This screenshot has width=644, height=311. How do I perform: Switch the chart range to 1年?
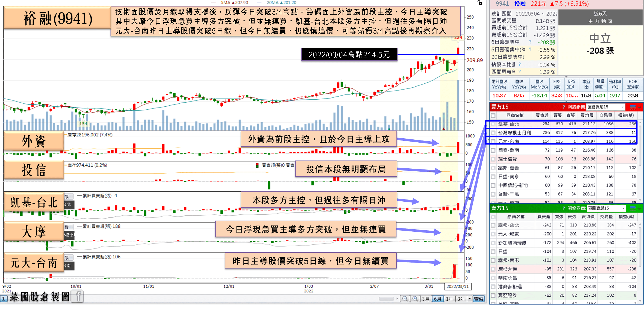(x=449, y=299)
